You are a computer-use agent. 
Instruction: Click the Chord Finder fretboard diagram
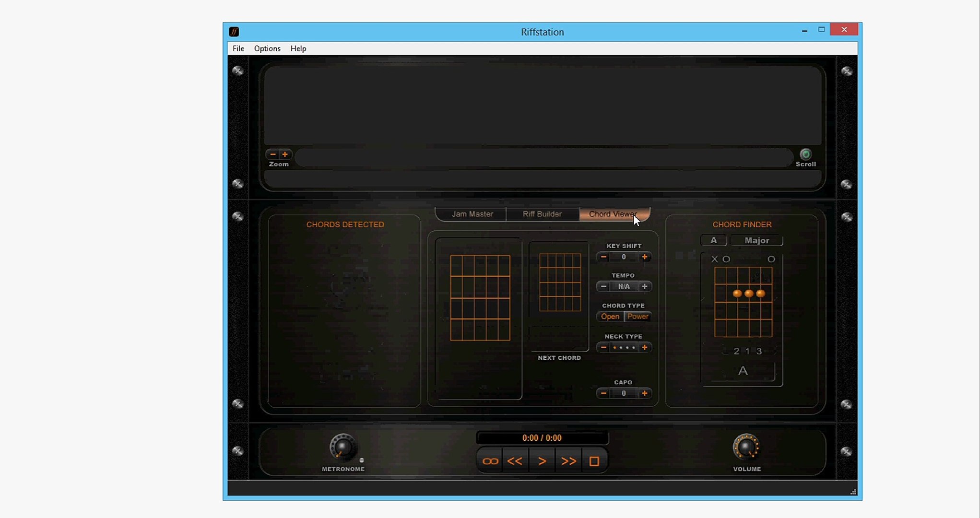743,302
